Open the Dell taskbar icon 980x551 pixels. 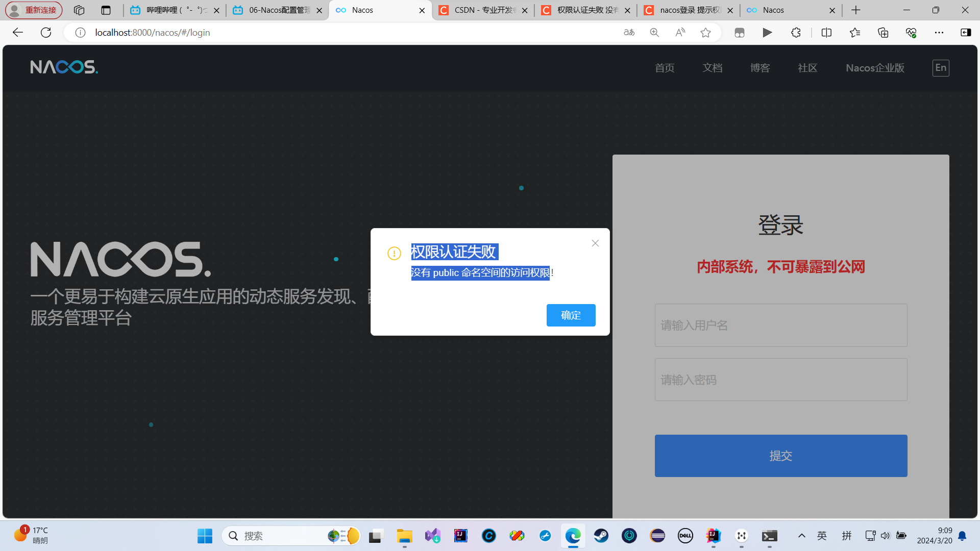(x=685, y=536)
